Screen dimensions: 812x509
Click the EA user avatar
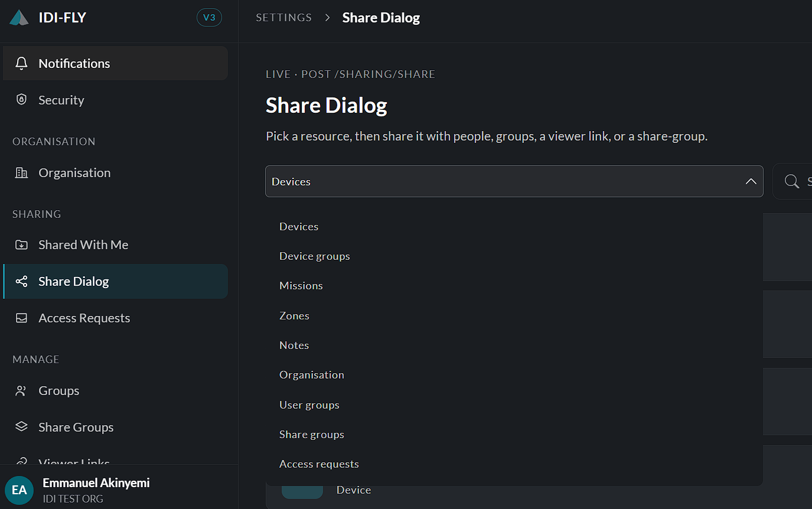click(19, 490)
